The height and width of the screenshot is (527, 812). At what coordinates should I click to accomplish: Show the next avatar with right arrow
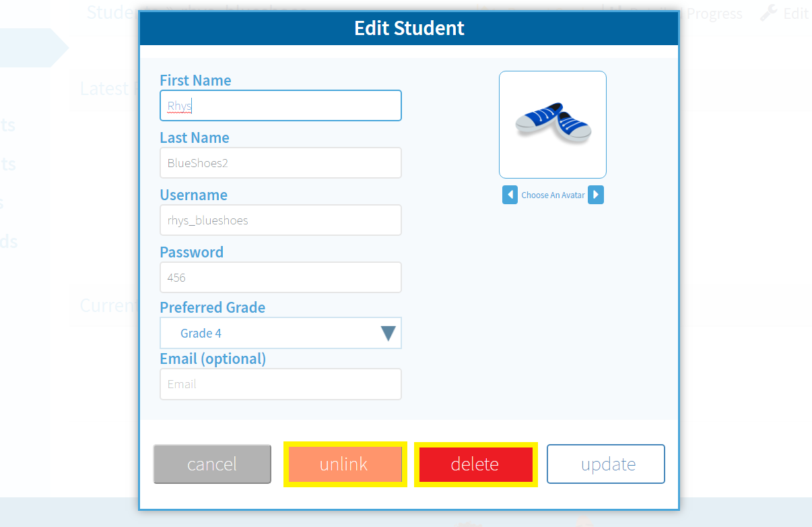point(596,195)
